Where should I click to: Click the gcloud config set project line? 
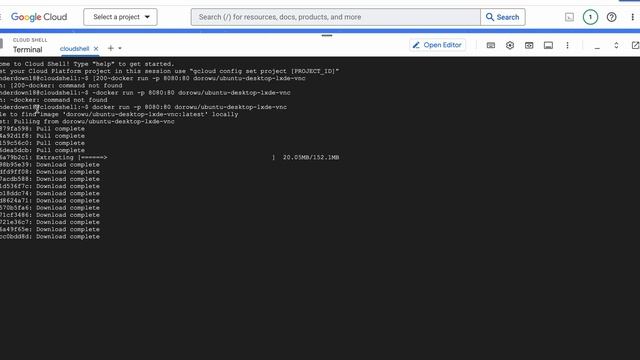pos(169,71)
